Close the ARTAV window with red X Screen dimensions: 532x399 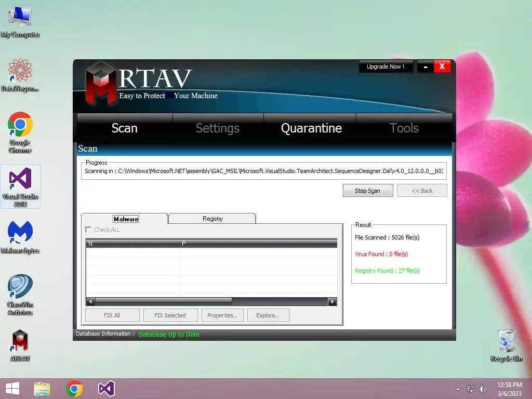[x=442, y=66]
